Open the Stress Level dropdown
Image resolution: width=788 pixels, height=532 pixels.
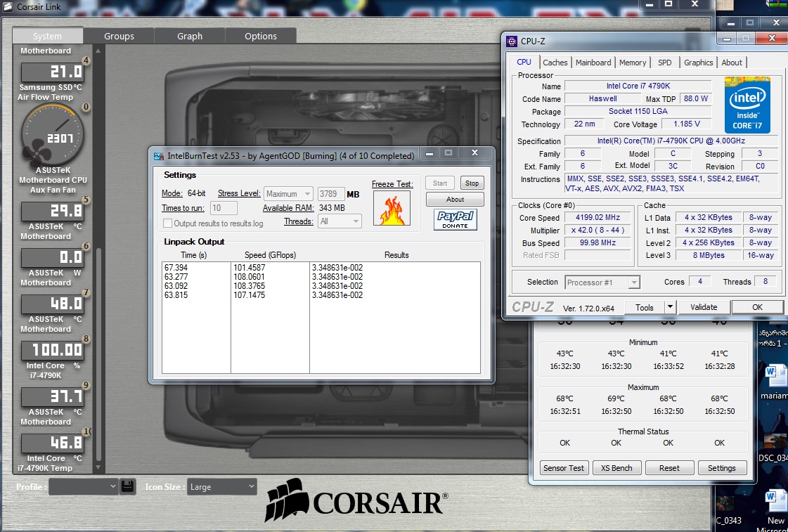[289, 194]
